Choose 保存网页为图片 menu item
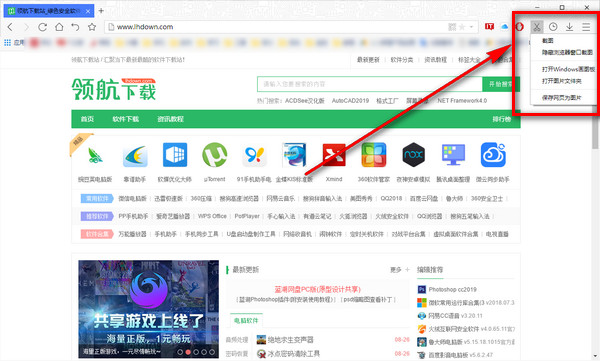 (x=561, y=98)
